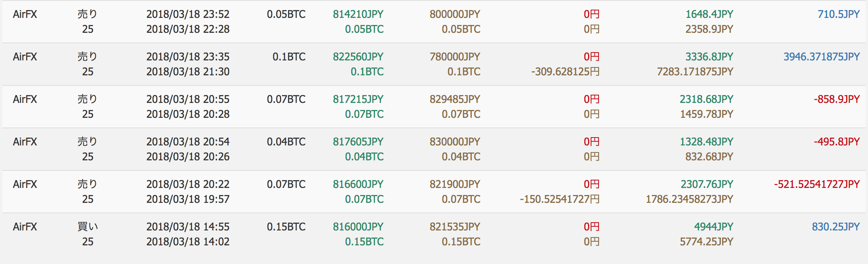Click the 780000JPY settlement price
The height and width of the screenshot is (264, 868).
pyautogui.click(x=455, y=57)
